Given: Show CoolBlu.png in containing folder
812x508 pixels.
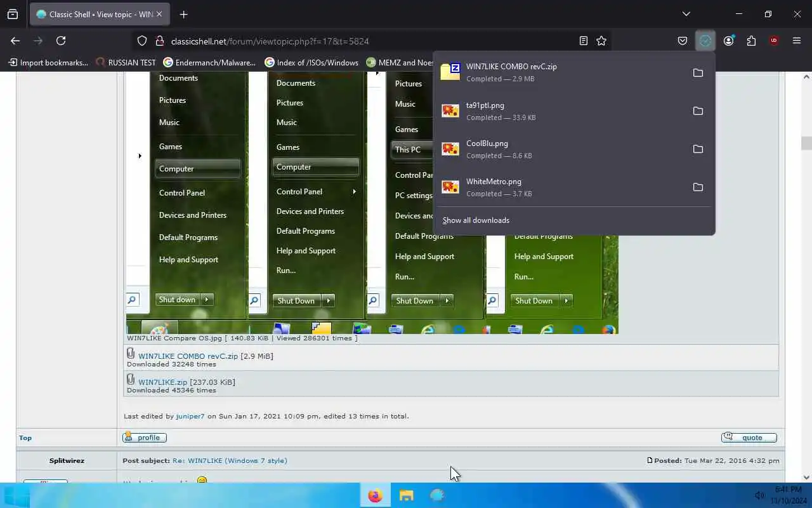Looking at the screenshot, I should (x=698, y=149).
